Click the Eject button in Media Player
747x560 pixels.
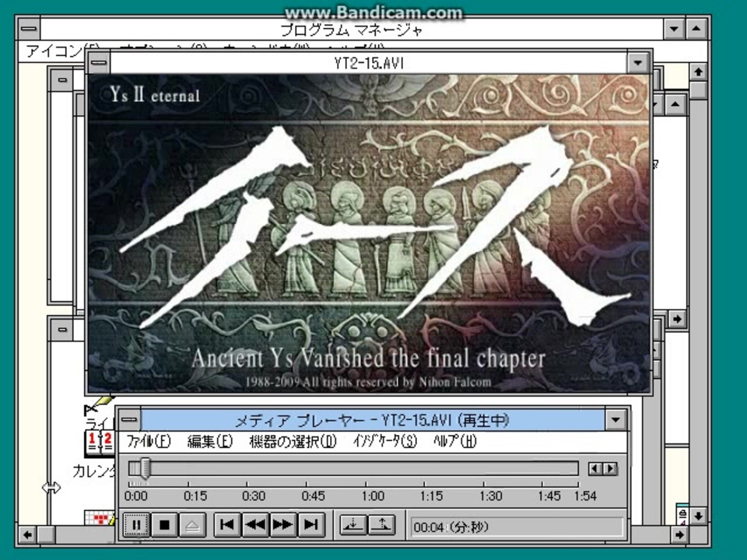click(192, 525)
